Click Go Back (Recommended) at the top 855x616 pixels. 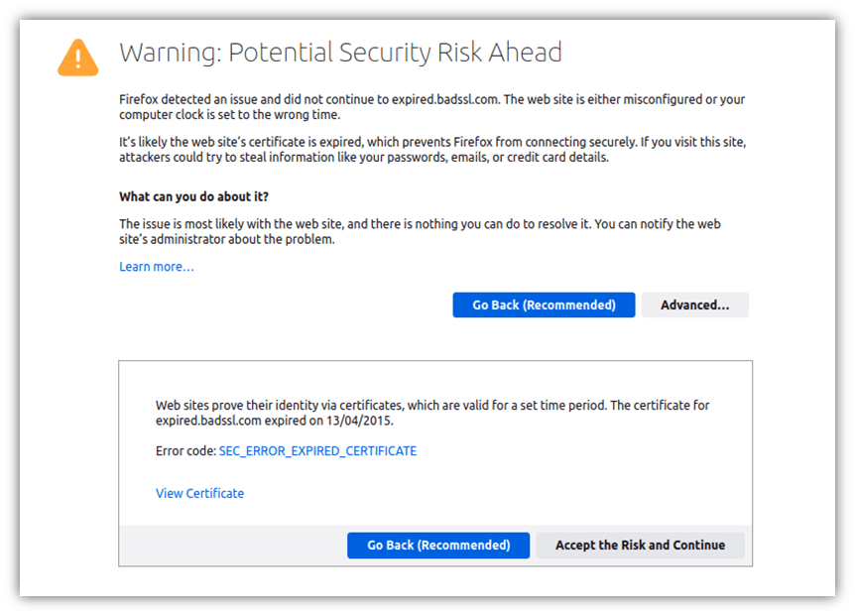(544, 305)
